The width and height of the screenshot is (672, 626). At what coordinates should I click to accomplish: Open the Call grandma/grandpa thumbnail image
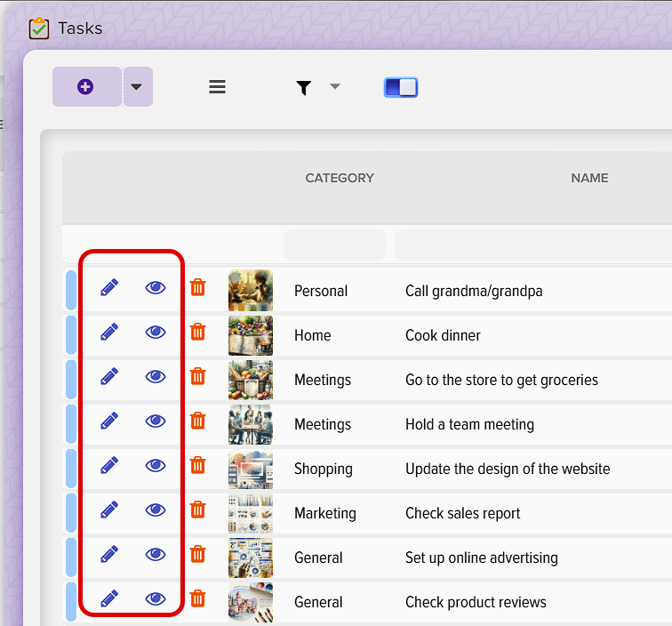[251, 290]
